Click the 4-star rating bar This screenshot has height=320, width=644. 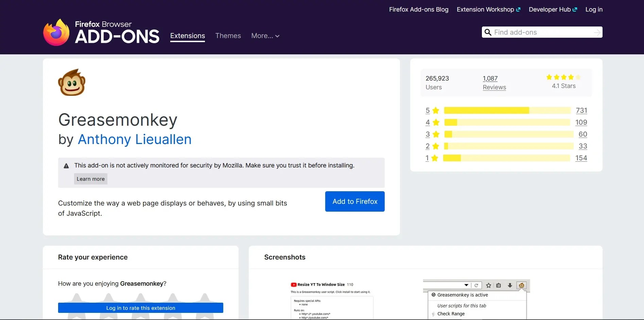507,122
